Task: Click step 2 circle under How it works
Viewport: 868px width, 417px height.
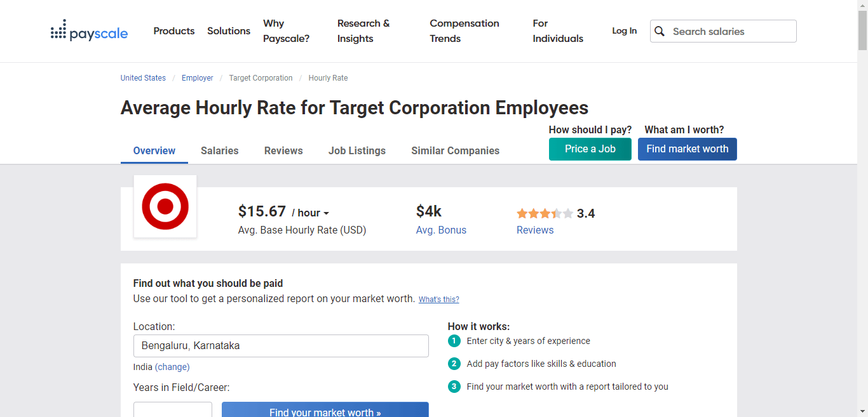Action: click(x=454, y=364)
